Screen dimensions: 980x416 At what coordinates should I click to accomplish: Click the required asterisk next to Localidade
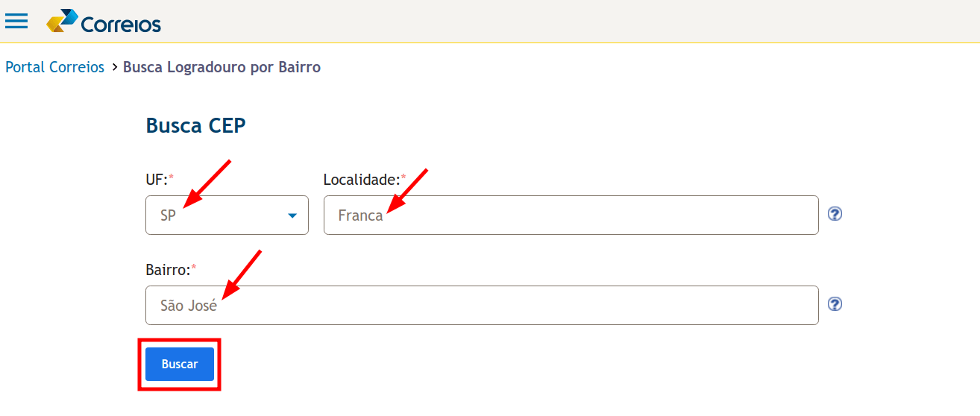tap(403, 177)
